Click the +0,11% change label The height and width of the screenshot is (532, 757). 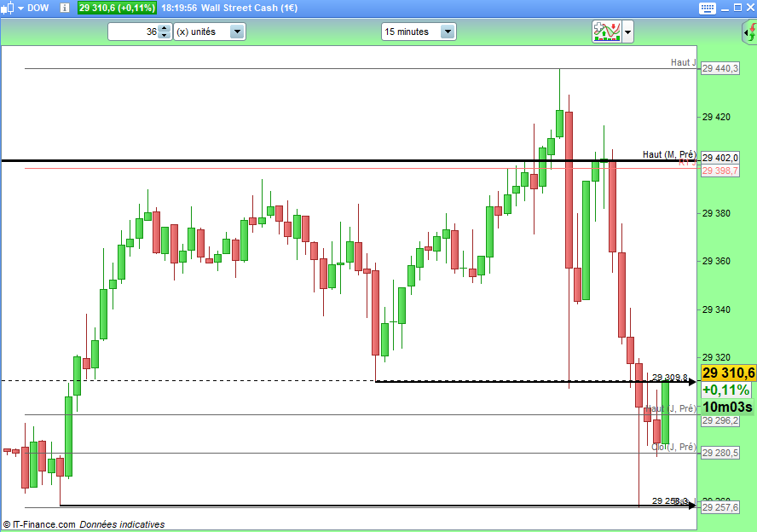726,390
